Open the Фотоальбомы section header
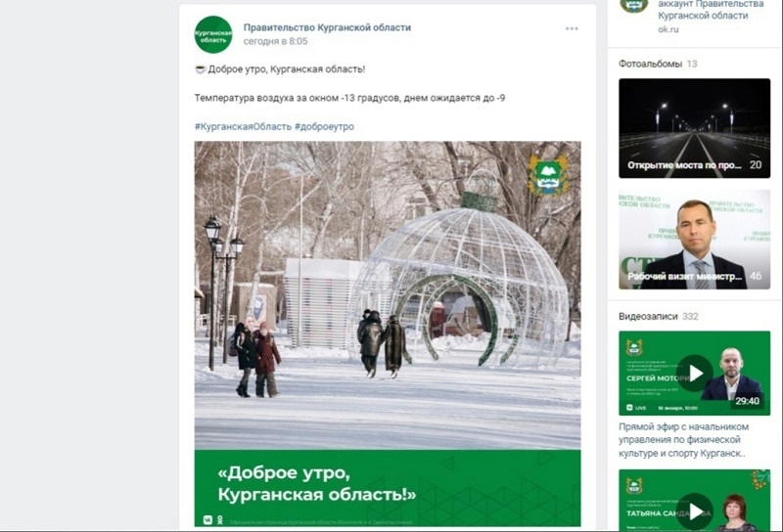783x532 pixels. (650, 64)
